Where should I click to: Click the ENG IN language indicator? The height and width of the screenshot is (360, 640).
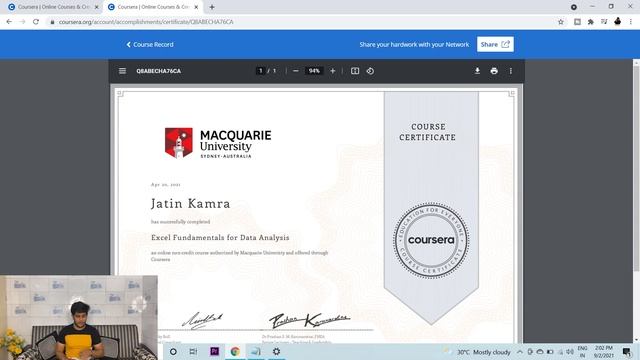click(x=582, y=352)
